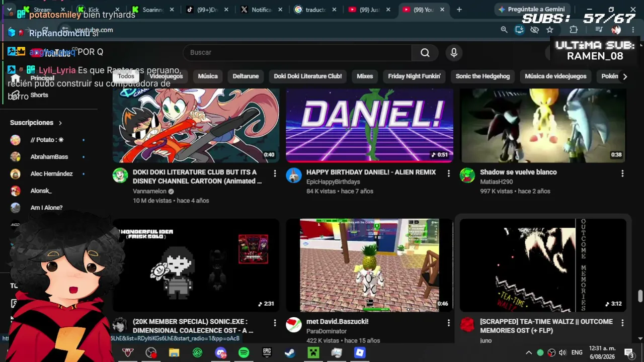Open ParaDominator channel avatar
Screen dimensions: 644x362
[x=294, y=324]
